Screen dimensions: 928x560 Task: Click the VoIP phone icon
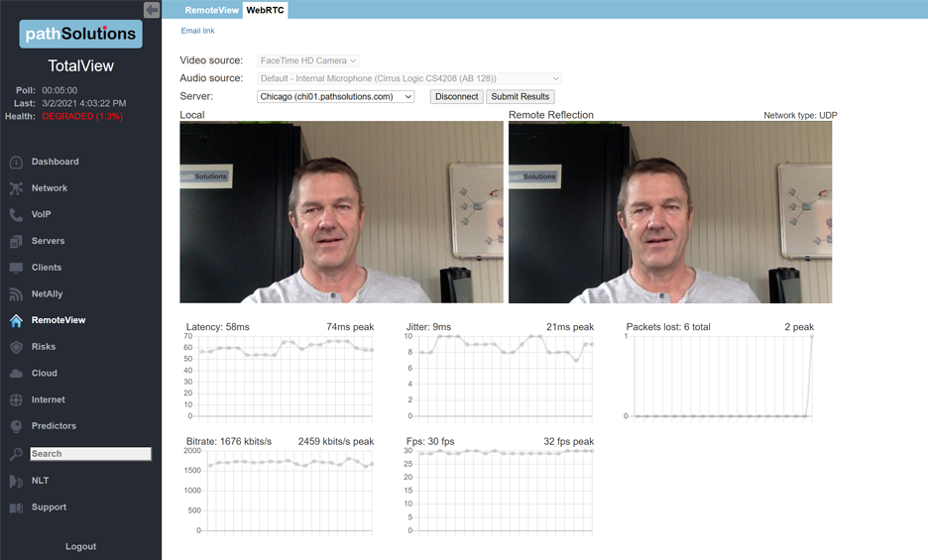(16, 214)
